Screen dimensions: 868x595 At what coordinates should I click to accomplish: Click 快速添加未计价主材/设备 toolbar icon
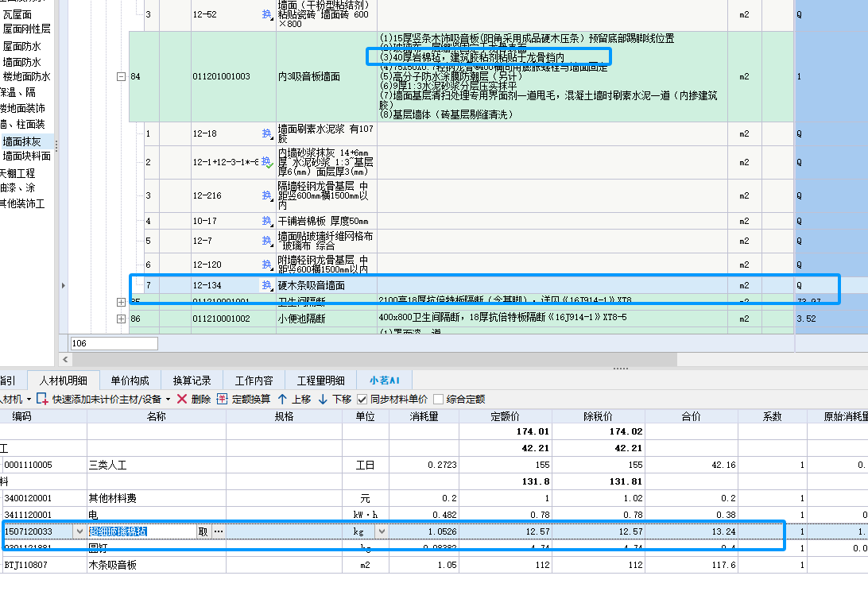(42, 399)
